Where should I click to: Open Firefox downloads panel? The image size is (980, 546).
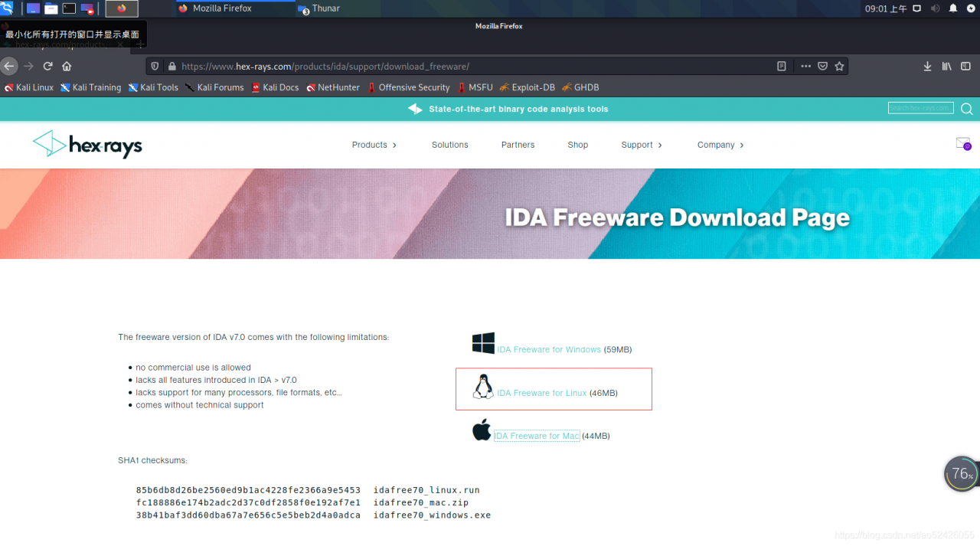927,67
